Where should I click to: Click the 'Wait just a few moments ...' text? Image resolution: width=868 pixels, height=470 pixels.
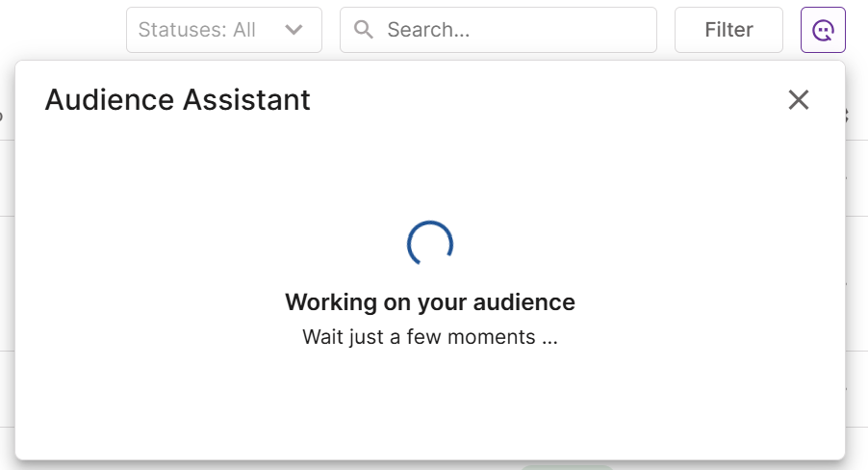[430, 337]
